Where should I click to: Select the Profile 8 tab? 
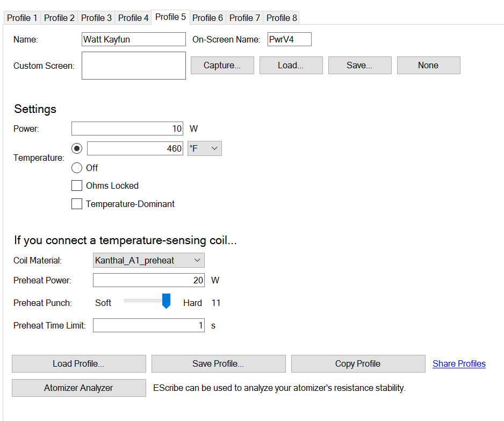(x=282, y=18)
